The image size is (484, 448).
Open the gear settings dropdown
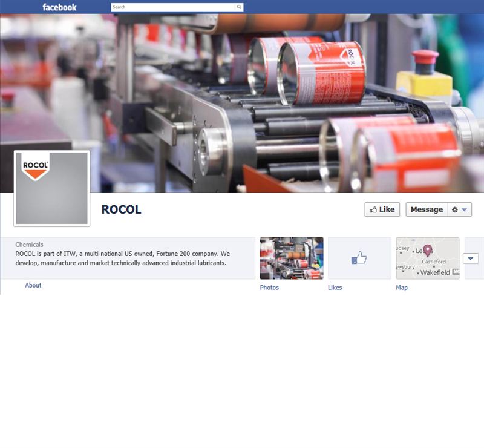(x=459, y=209)
